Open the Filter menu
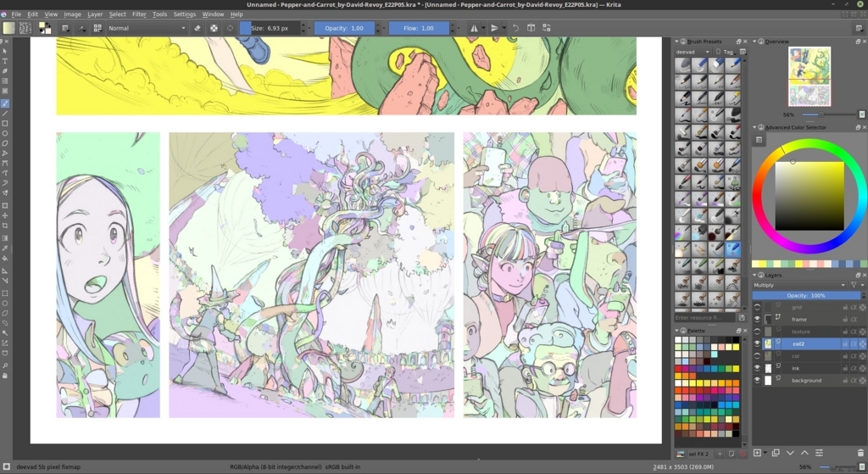 139,14
